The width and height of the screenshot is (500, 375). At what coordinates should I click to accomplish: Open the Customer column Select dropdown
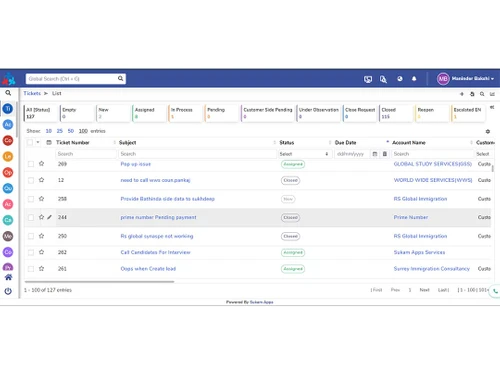[x=484, y=154]
